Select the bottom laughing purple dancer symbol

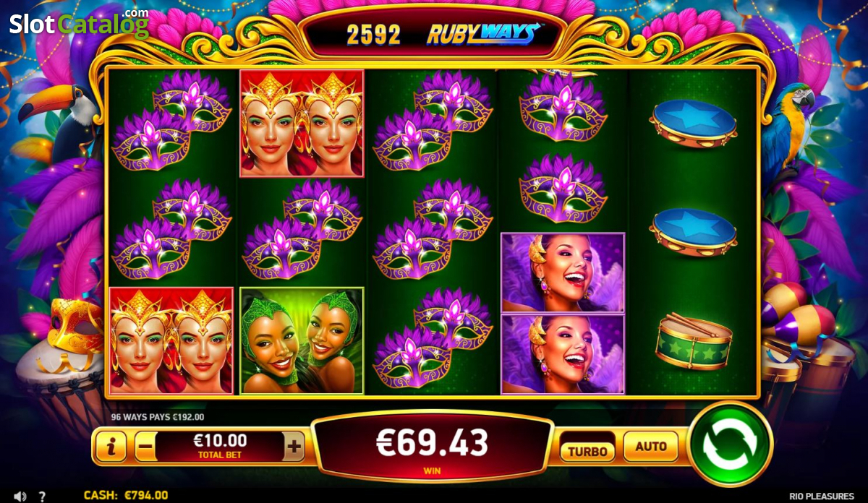click(563, 354)
